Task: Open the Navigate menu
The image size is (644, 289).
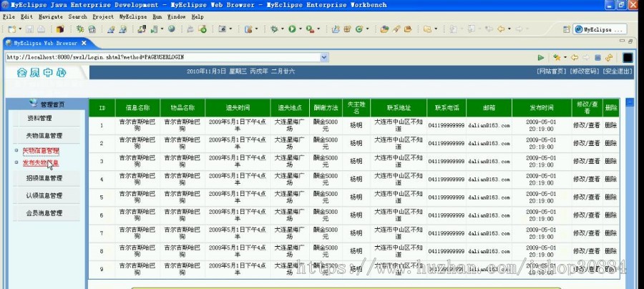Action: [x=51, y=17]
